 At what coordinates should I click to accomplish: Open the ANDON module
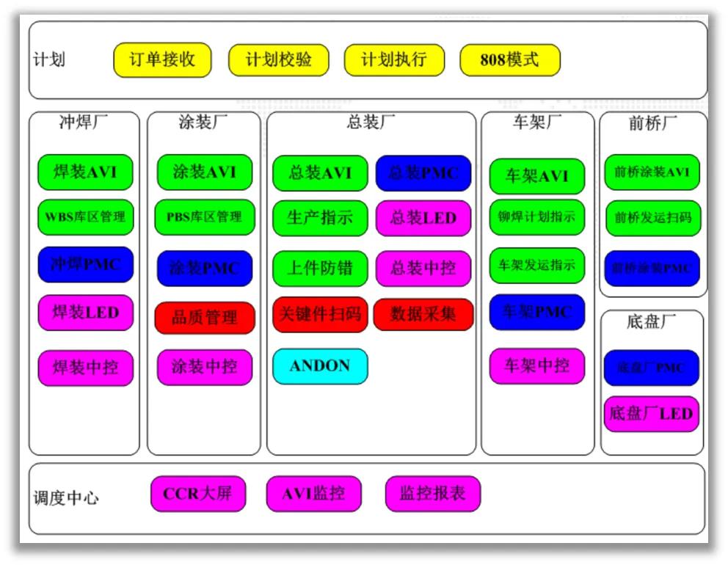[320, 365]
